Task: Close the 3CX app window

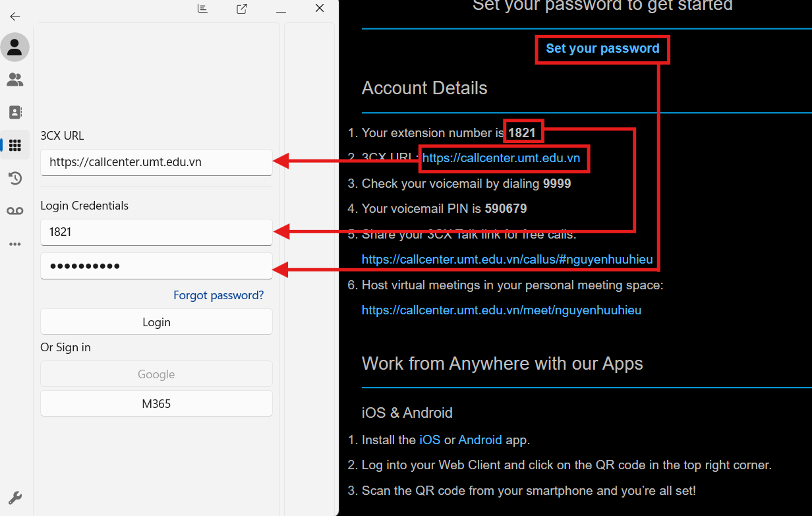Action: [x=320, y=9]
